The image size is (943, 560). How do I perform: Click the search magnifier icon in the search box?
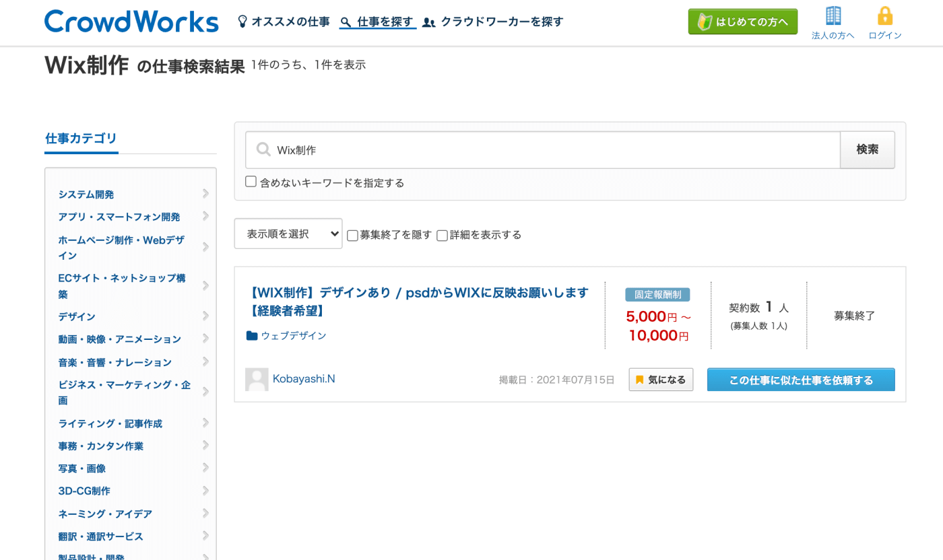[x=264, y=149]
